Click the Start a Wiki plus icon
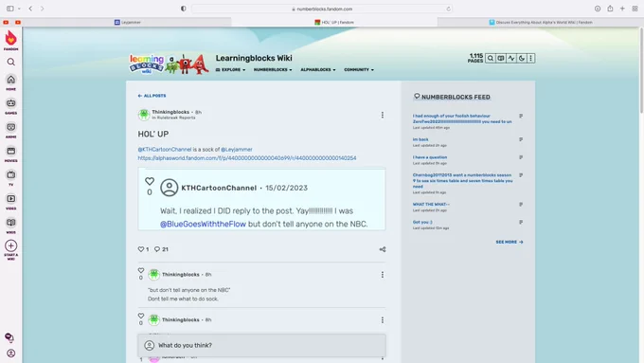The height and width of the screenshot is (363, 644). pyautogui.click(x=11, y=245)
